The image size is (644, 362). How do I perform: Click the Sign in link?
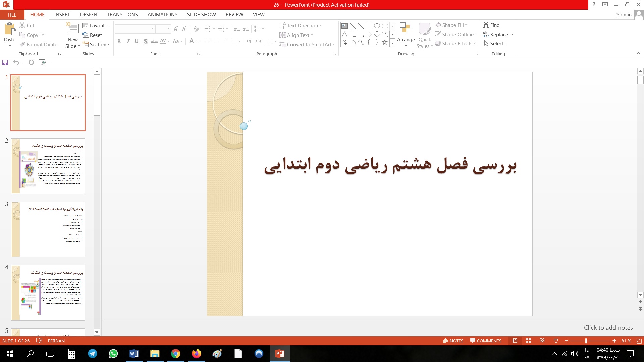click(x=624, y=15)
